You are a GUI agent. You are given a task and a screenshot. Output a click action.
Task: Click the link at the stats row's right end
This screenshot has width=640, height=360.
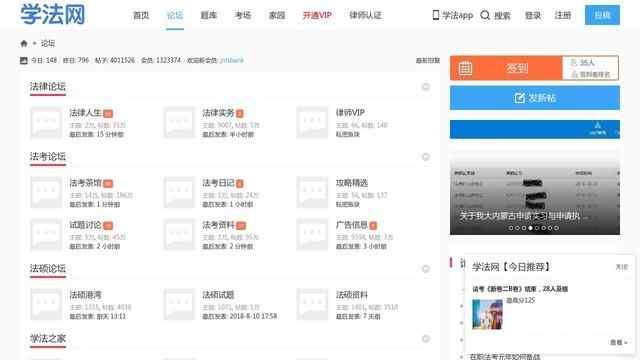pyautogui.click(x=428, y=60)
